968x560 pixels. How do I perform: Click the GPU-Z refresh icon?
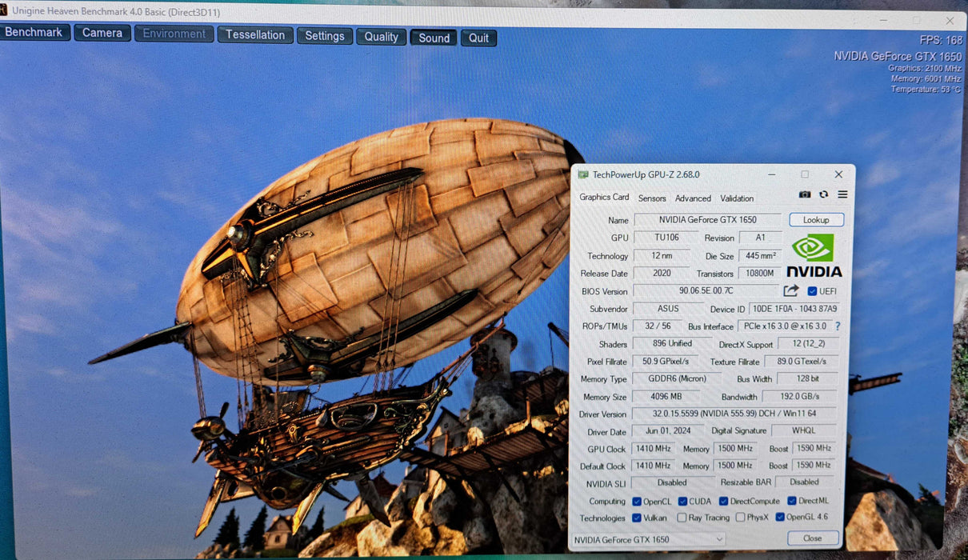tap(823, 194)
